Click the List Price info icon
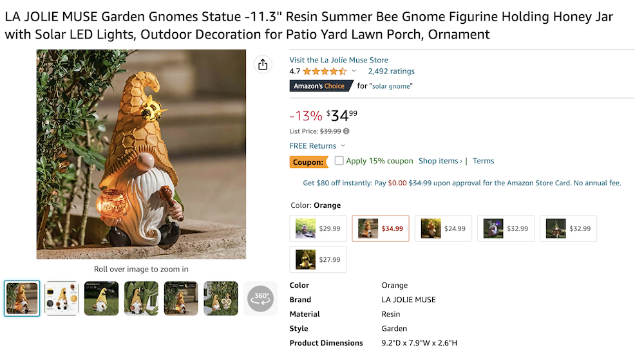The width and height of the screenshot is (644, 352). [x=346, y=131]
